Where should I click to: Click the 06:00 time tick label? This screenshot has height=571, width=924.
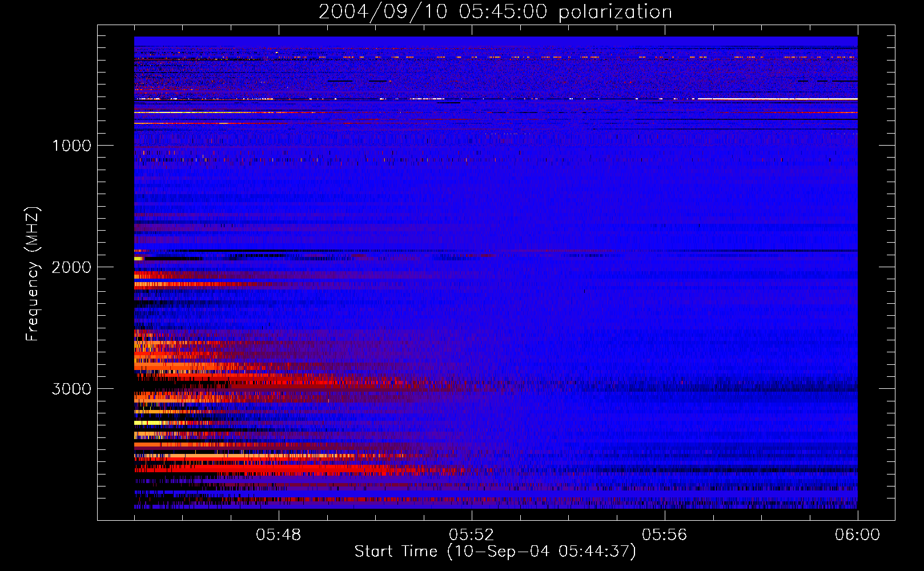[x=857, y=534]
